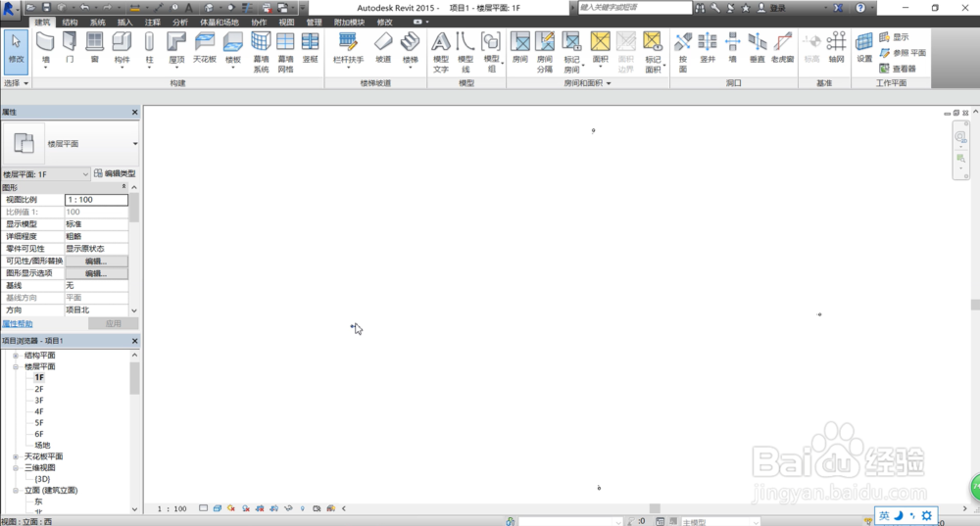
Task: Toggle detail level icon in view bar
Action: (x=203, y=508)
